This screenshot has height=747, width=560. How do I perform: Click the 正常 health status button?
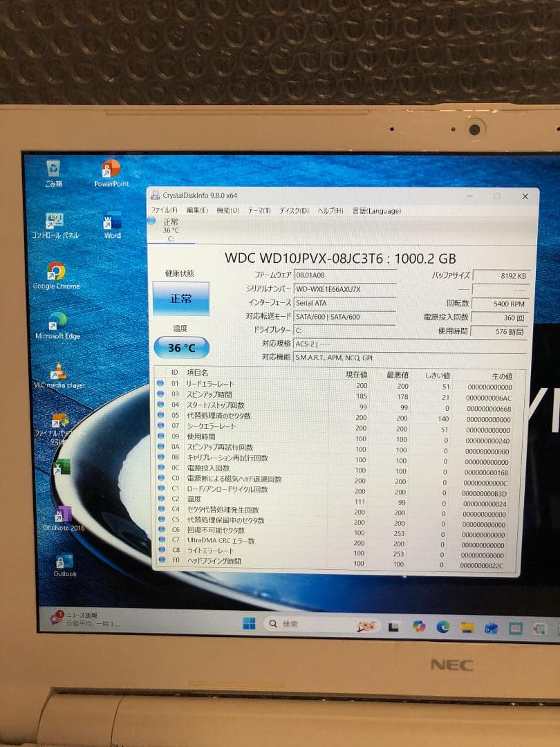[181, 299]
